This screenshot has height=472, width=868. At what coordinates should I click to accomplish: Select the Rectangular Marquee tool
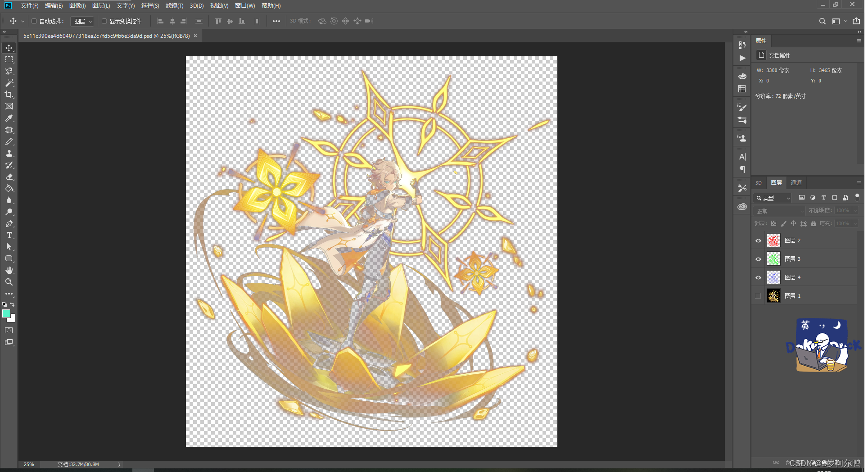pyautogui.click(x=9, y=59)
